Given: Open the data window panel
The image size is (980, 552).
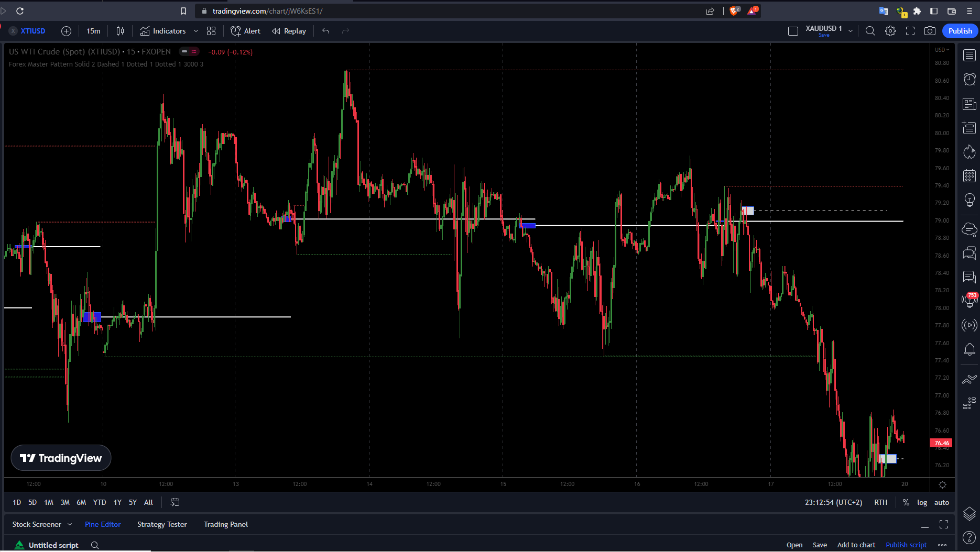Looking at the screenshot, I should coord(970,127).
